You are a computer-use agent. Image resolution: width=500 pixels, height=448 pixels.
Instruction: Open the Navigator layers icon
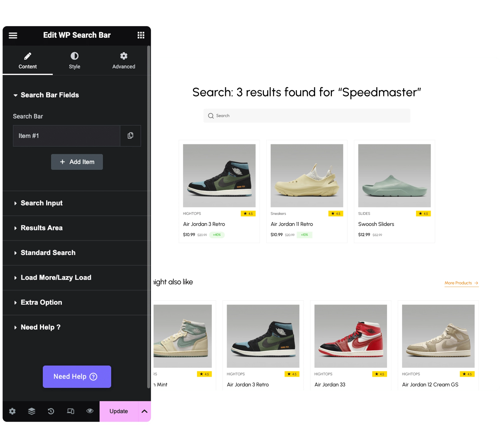point(31,411)
